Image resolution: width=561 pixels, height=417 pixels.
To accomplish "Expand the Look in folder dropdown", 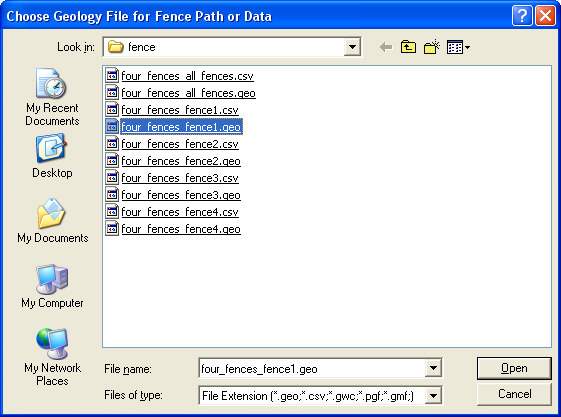I will click(x=352, y=47).
